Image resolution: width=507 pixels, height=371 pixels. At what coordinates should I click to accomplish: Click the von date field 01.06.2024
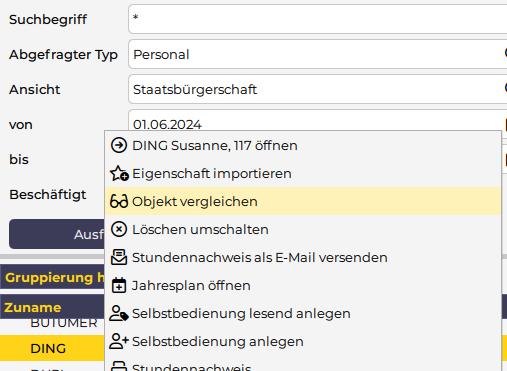pos(318,121)
